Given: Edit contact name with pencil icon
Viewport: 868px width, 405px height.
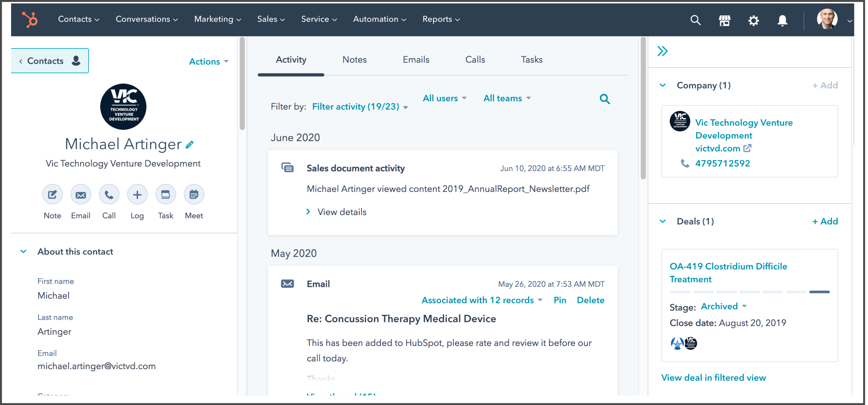Looking at the screenshot, I should point(190,144).
